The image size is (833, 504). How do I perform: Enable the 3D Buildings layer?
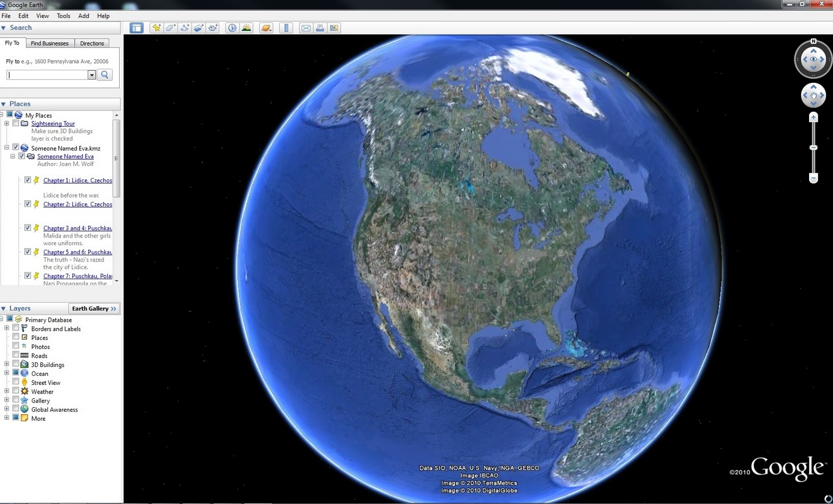click(x=16, y=363)
